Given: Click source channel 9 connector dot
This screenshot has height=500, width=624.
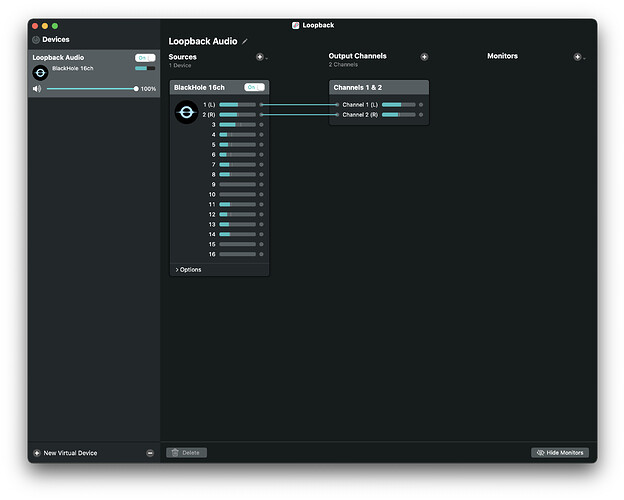Looking at the screenshot, I should [x=261, y=184].
